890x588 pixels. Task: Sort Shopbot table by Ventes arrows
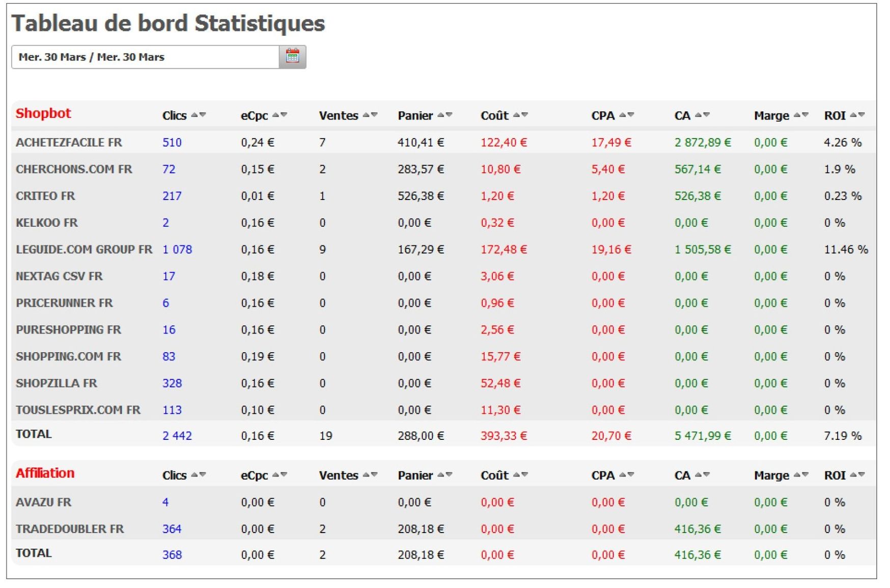coord(370,116)
